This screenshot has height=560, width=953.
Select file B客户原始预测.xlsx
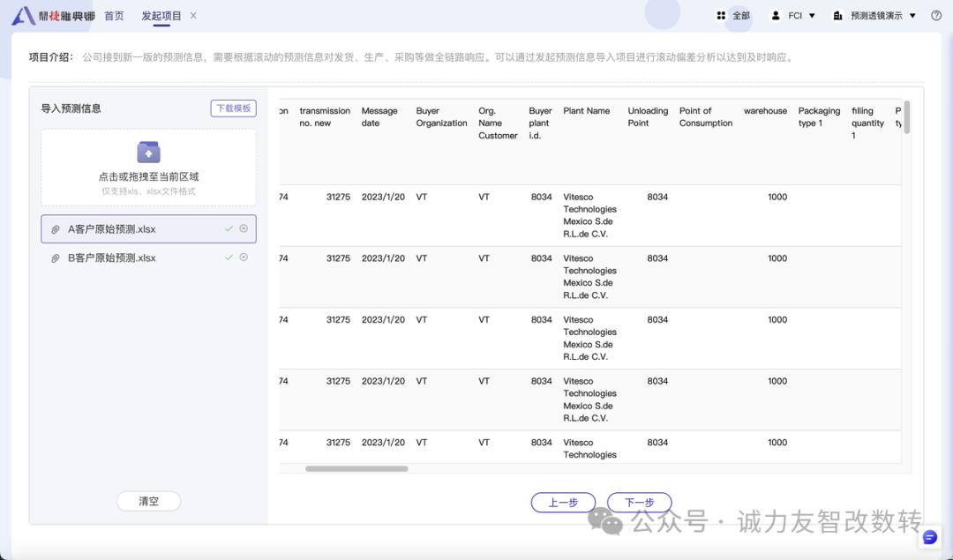coord(148,258)
